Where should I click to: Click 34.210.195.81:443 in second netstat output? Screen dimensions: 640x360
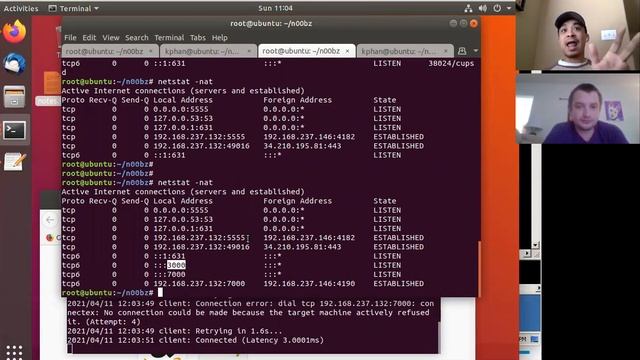[302, 247]
